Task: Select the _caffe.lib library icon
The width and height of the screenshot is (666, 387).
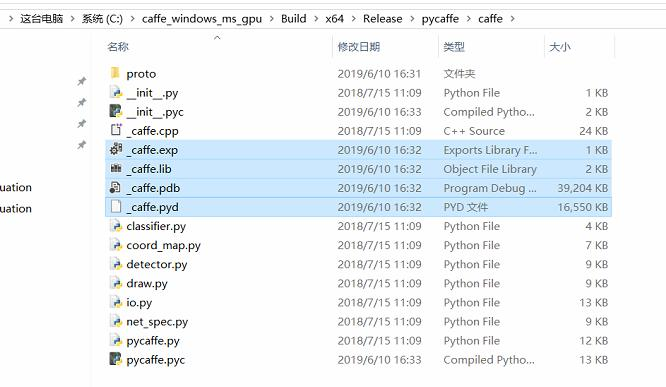Action: coord(116,168)
